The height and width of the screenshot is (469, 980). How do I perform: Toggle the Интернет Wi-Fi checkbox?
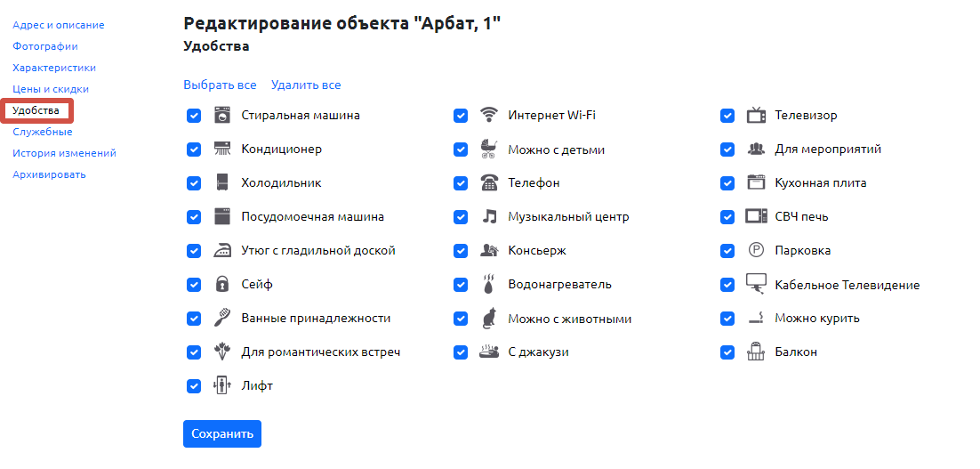461,116
